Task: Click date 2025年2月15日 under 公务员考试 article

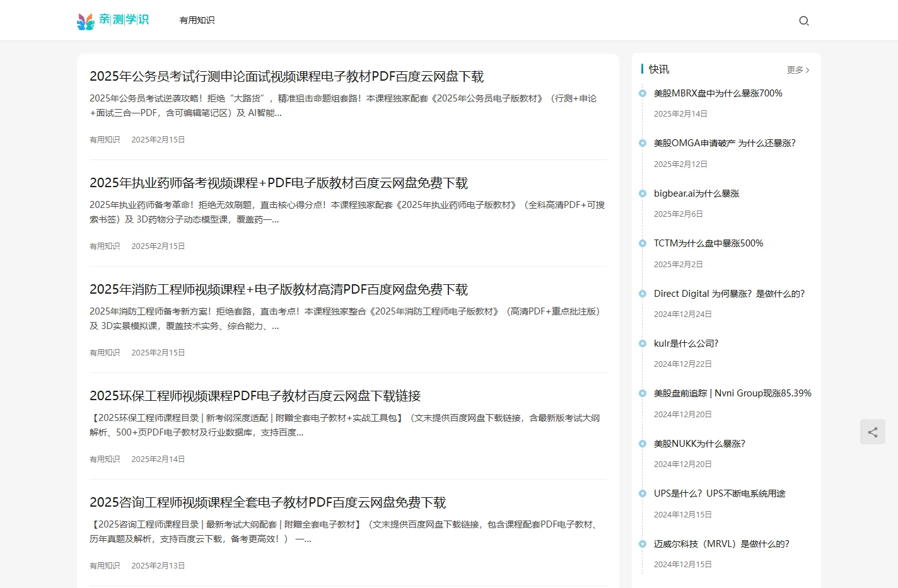Action: point(158,140)
